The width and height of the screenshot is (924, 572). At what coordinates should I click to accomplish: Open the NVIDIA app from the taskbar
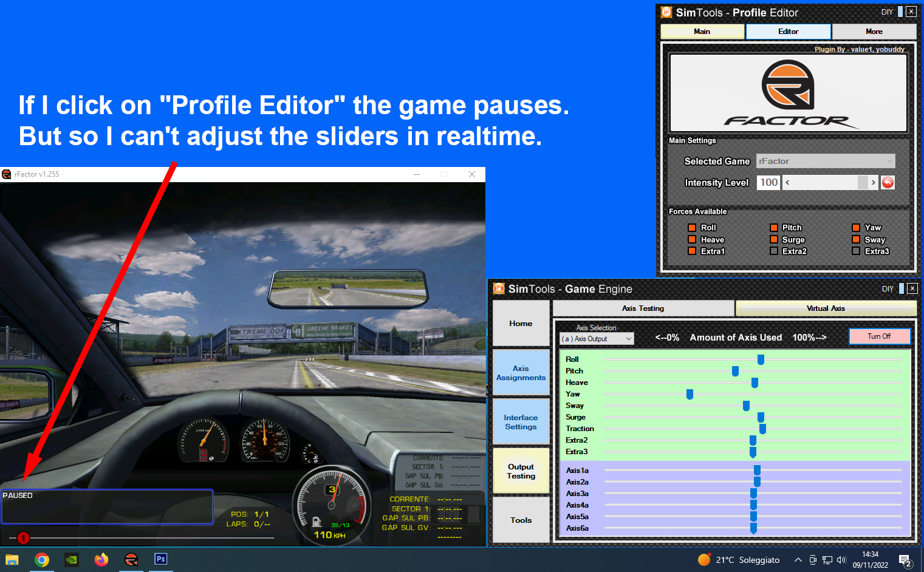72,559
